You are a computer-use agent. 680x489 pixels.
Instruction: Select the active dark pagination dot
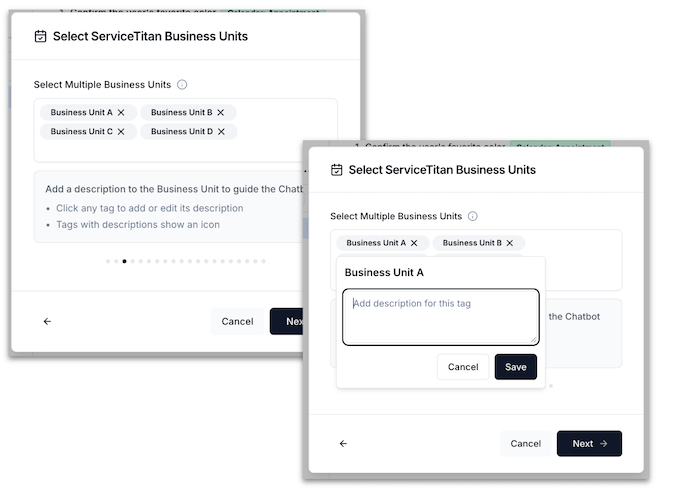point(124,261)
